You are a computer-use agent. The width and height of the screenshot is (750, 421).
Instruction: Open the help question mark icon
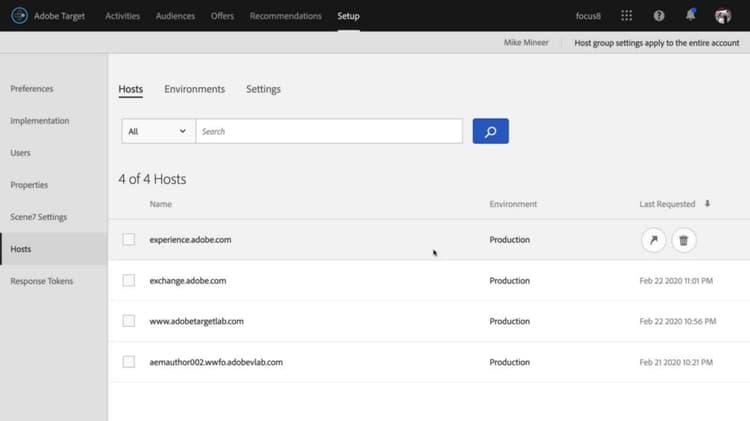(x=659, y=16)
